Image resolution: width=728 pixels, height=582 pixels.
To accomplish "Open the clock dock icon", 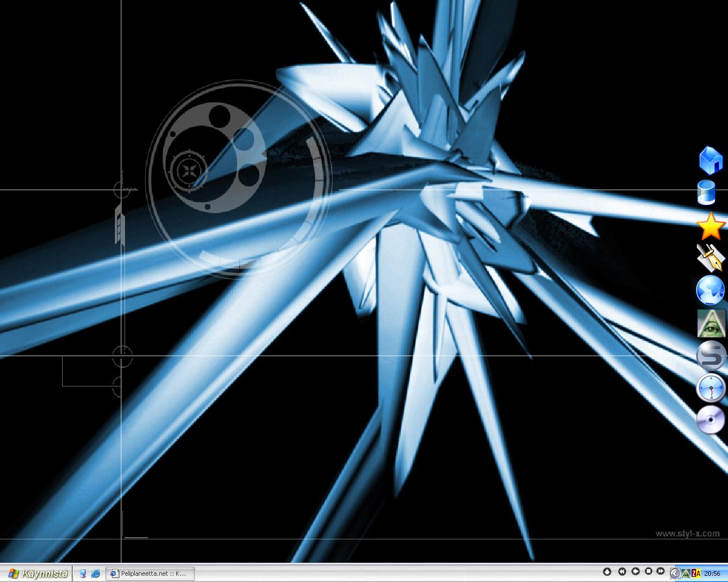I will click(710, 389).
